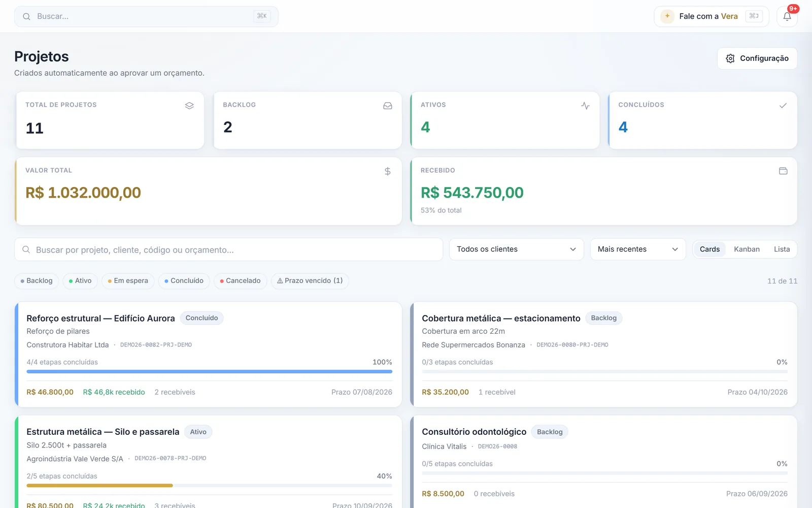Click the gear icon in Configuração button
Image resolution: width=812 pixels, height=508 pixels.
pyautogui.click(x=730, y=58)
